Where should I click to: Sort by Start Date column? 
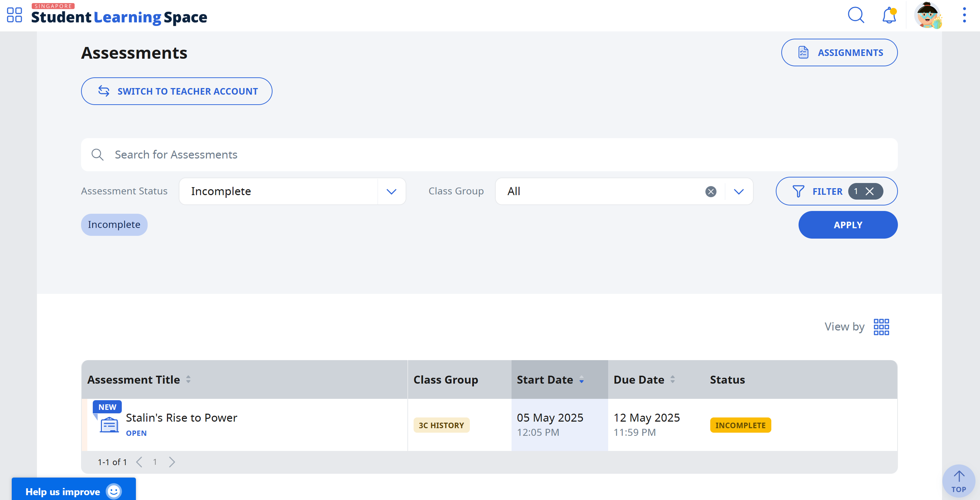581,379
